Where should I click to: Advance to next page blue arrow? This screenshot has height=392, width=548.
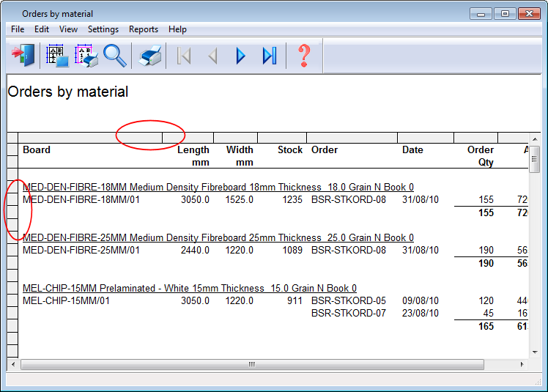pos(240,56)
